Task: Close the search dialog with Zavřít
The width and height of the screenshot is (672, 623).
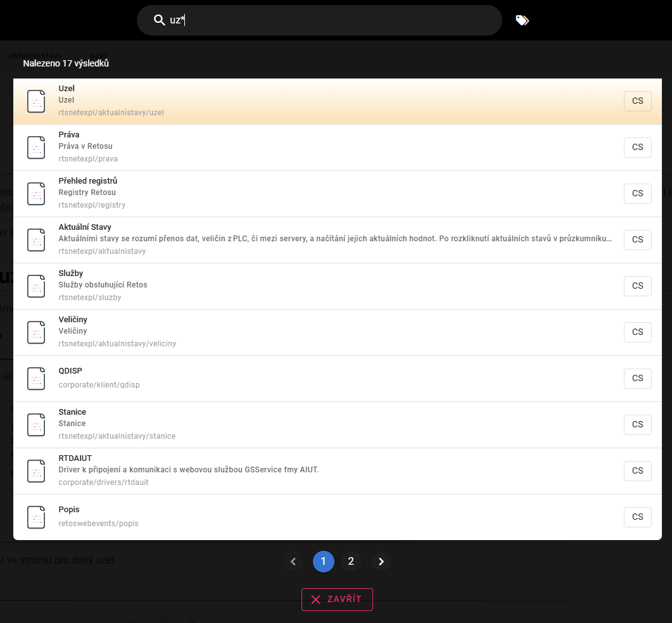Action: (x=337, y=600)
